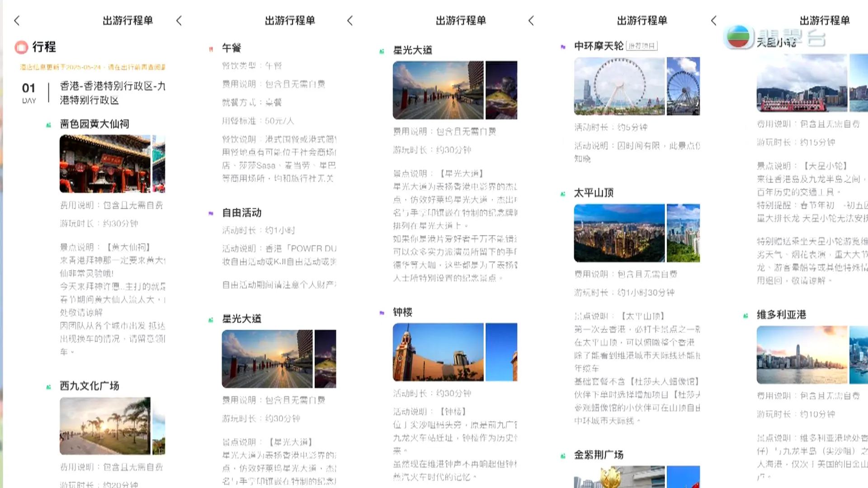
Task: Open the Star Ferry harbour photo
Action: [802, 83]
